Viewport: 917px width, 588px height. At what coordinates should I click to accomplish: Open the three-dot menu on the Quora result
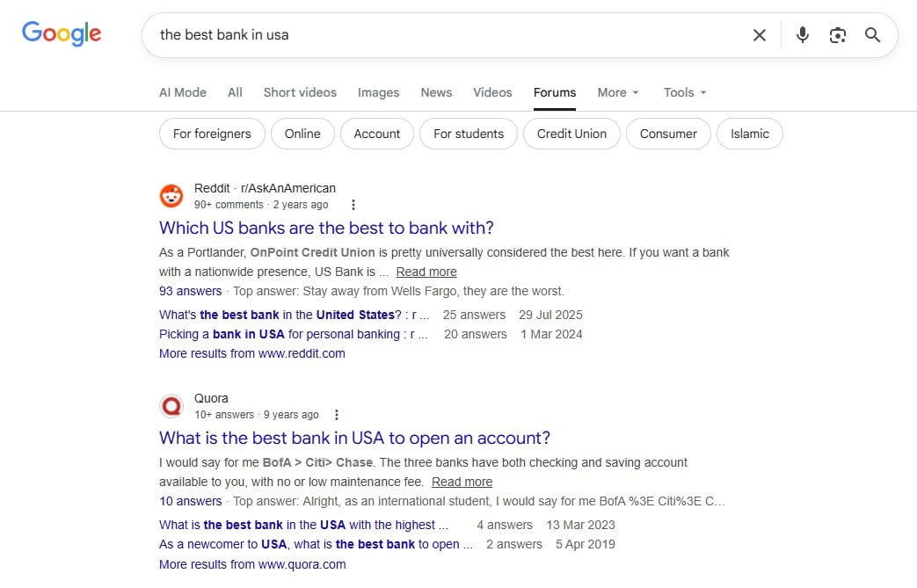[337, 413]
